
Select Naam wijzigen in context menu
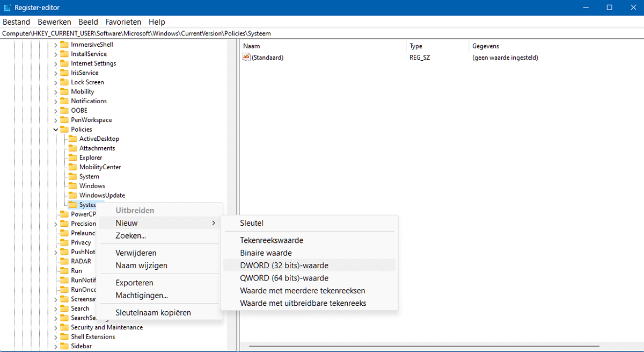pyautogui.click(x=159, y=265)
